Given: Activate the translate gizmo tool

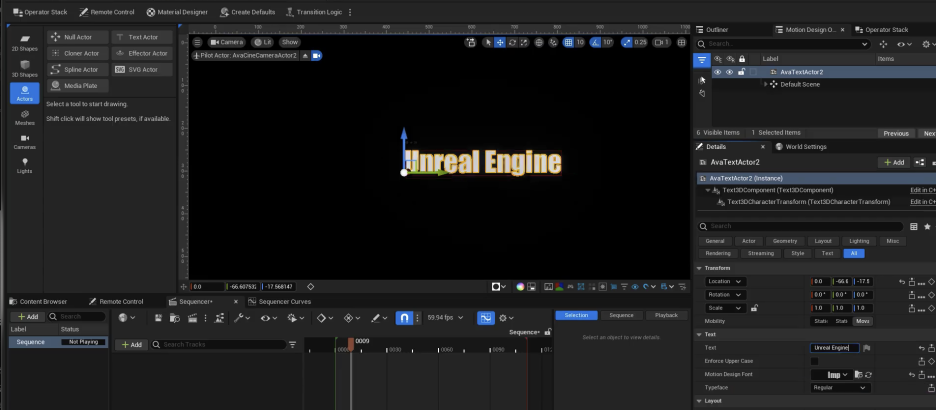Looking at the screenshot, I should [500, 42].
